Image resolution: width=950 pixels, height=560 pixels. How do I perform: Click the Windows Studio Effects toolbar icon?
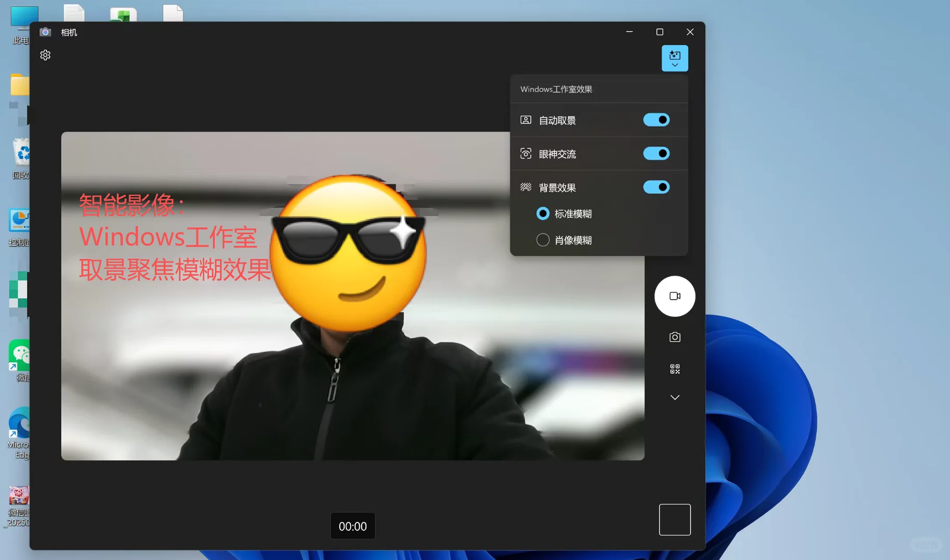(675, 54)
